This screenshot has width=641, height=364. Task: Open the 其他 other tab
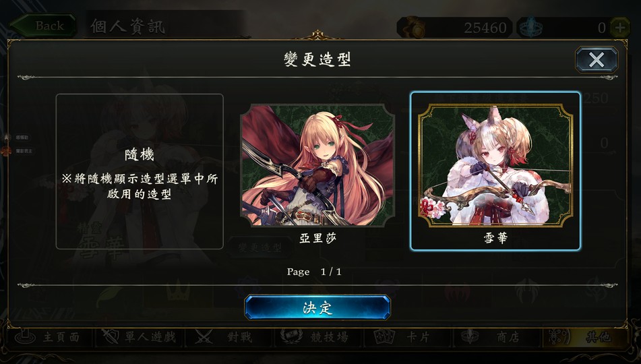(585, 337)
